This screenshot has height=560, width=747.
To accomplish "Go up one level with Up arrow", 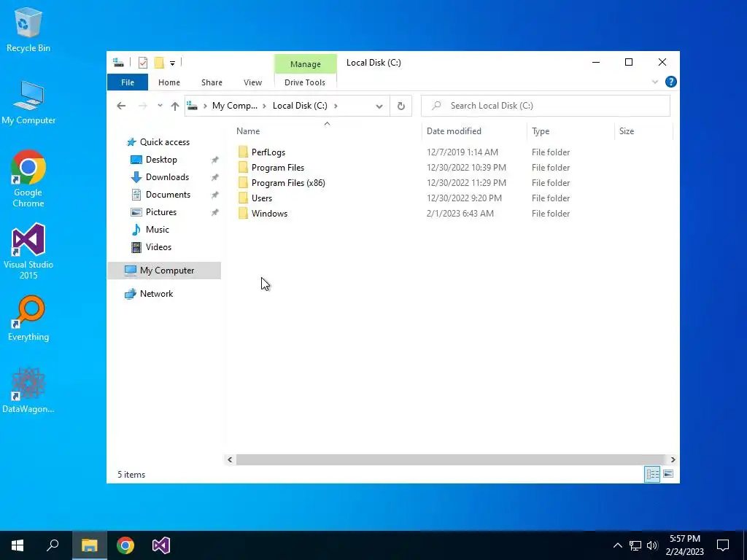I will [175, 106].
